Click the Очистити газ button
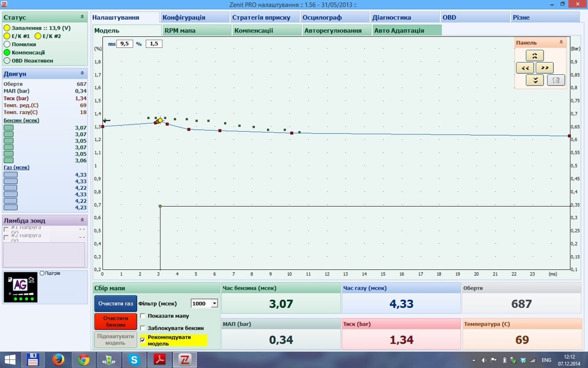Screen dimensions: 588x368 [x=116, y=304]
